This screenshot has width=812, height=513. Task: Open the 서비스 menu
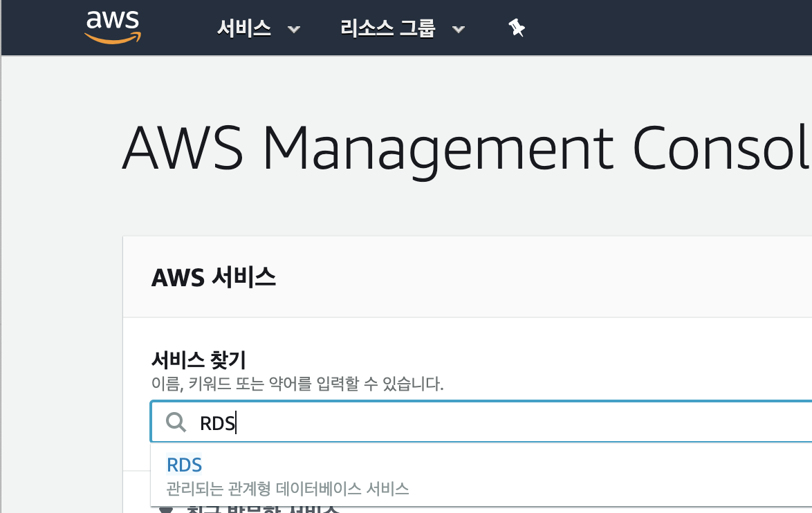pos(244,28)
